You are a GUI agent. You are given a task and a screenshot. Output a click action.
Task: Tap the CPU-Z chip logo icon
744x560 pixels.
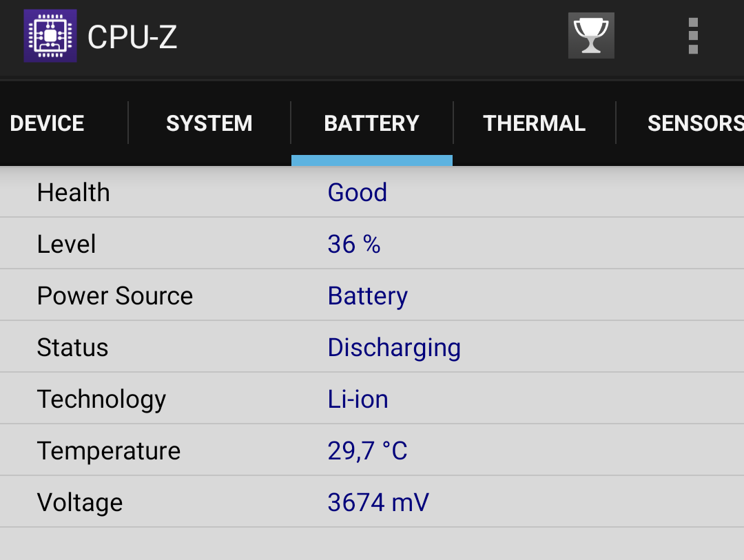coord(50,36)
